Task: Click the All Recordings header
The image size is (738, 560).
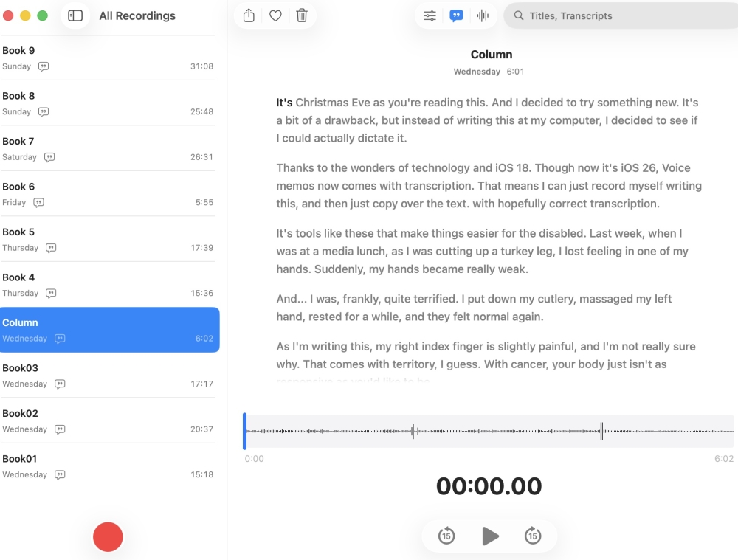Action: point(137,15)
